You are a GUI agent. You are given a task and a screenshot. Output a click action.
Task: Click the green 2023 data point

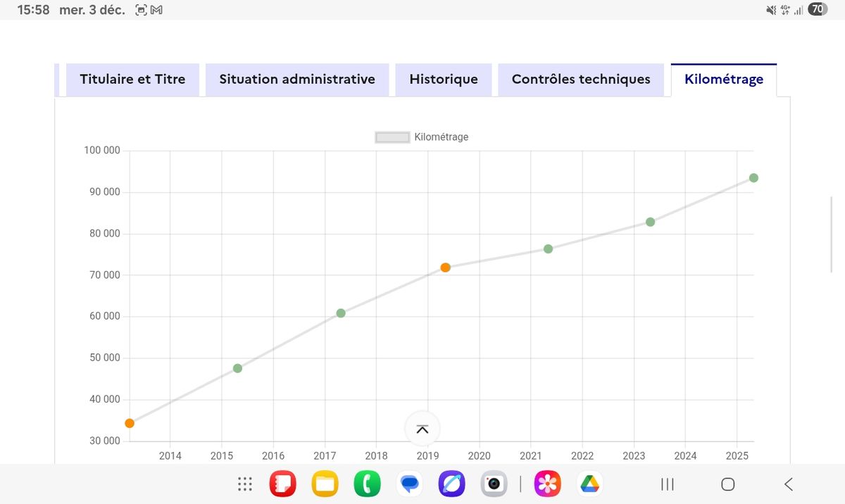(x=650, y=222)
